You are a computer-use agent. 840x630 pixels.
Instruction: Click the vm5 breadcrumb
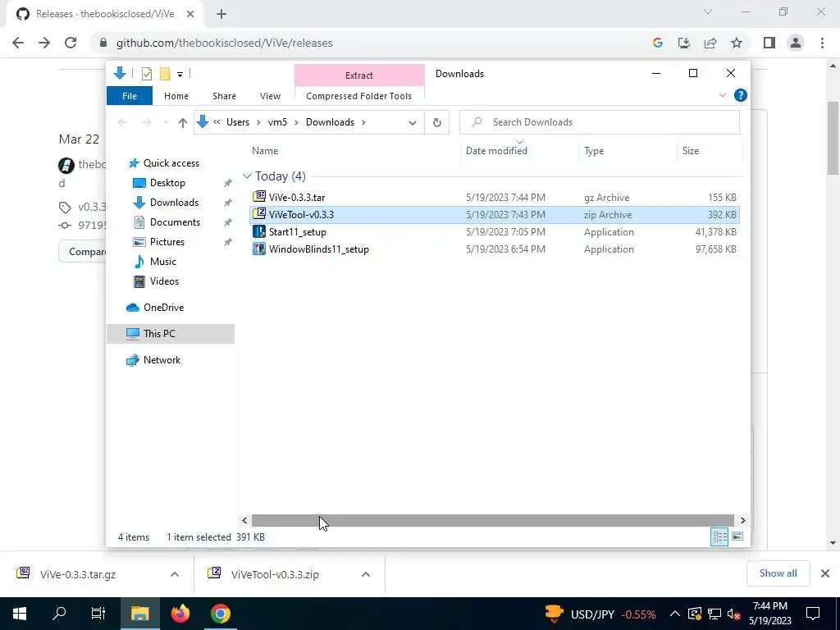(x=277, y=122)
